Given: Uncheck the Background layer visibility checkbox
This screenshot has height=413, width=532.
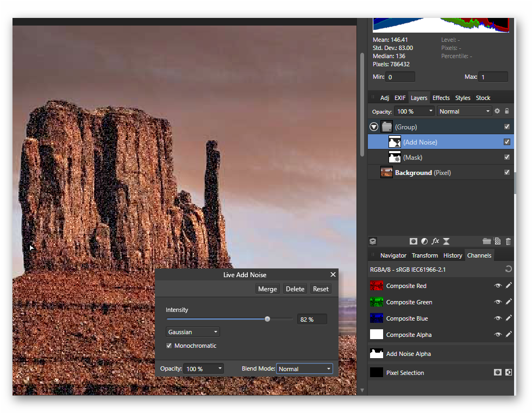Looking at the screenshot, I should click(506, 172).
